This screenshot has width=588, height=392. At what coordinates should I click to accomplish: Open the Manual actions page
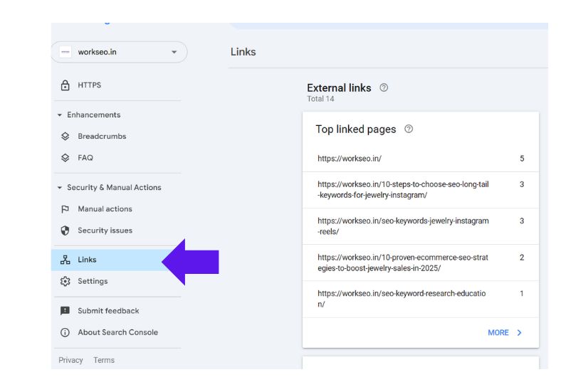click(x=105, y=208)
